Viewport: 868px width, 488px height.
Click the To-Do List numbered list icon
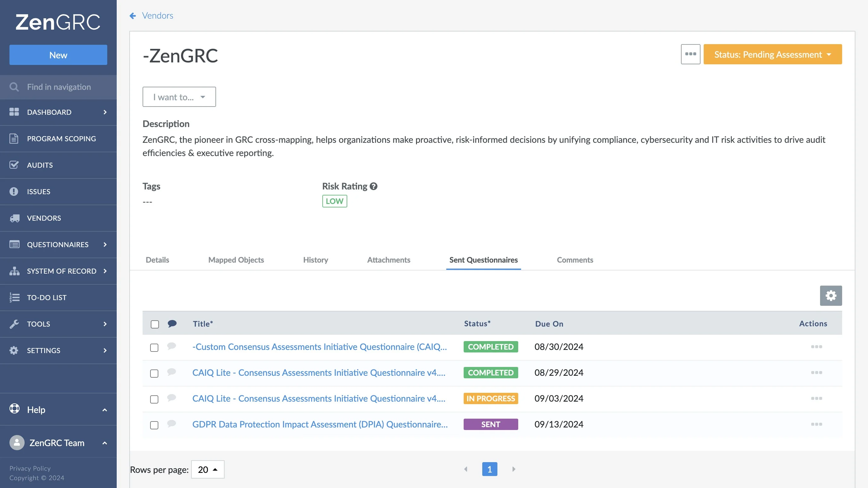(x=14, y=297)
